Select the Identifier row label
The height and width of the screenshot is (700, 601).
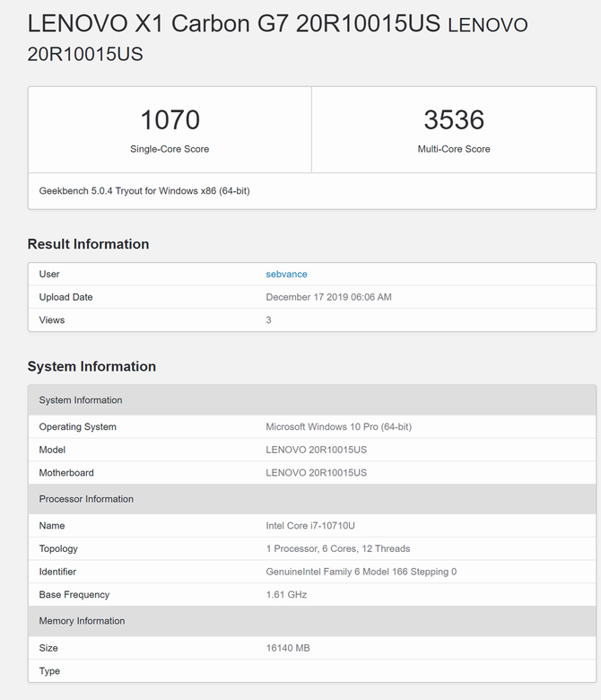(57, 572)
